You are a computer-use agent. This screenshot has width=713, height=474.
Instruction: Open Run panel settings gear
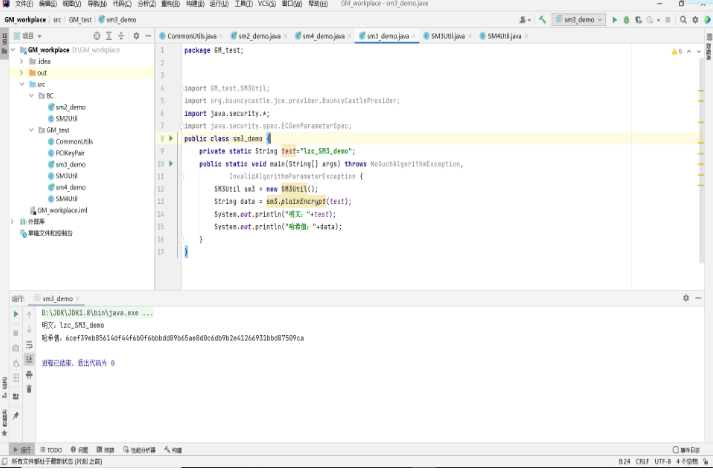point(686,298)
